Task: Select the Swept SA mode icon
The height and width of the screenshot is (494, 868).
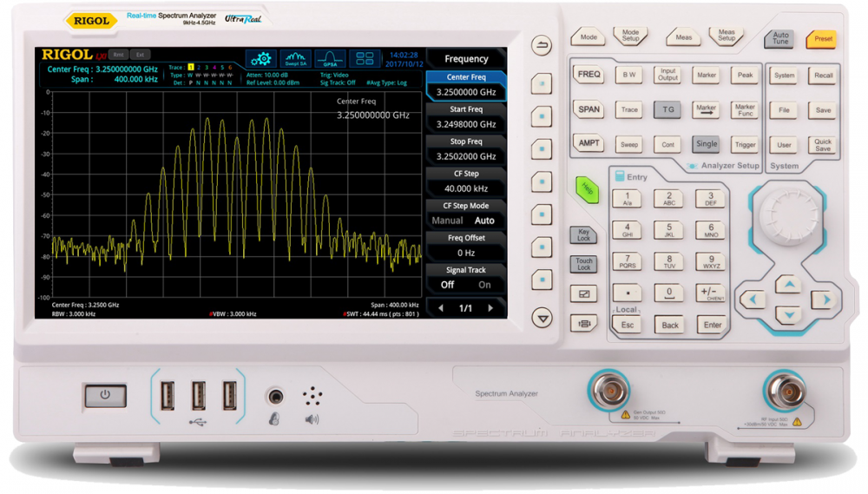Action: click(x=296, y=59)
